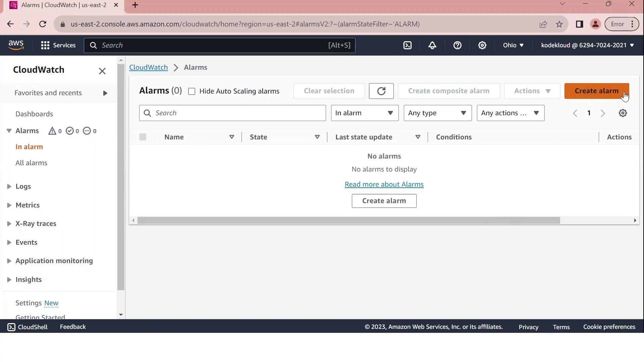
Task: Open Dashboards from the sidebar
Action: tap(34, 114)
